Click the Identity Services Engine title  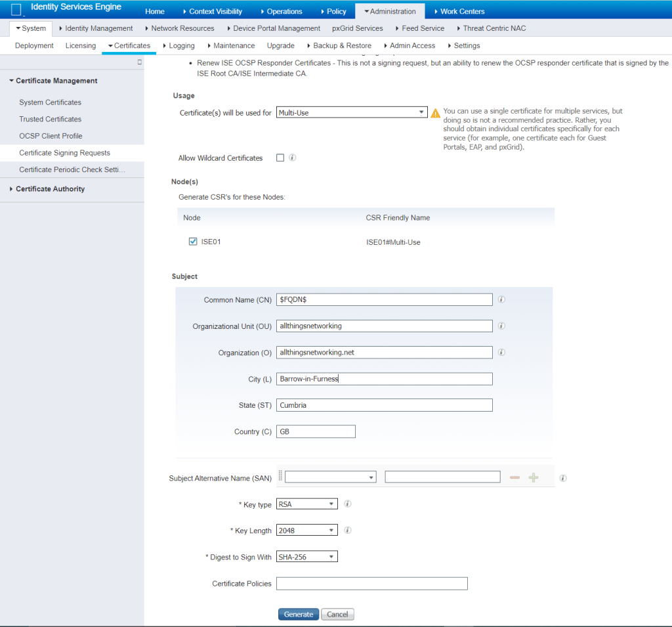[76, 7]
